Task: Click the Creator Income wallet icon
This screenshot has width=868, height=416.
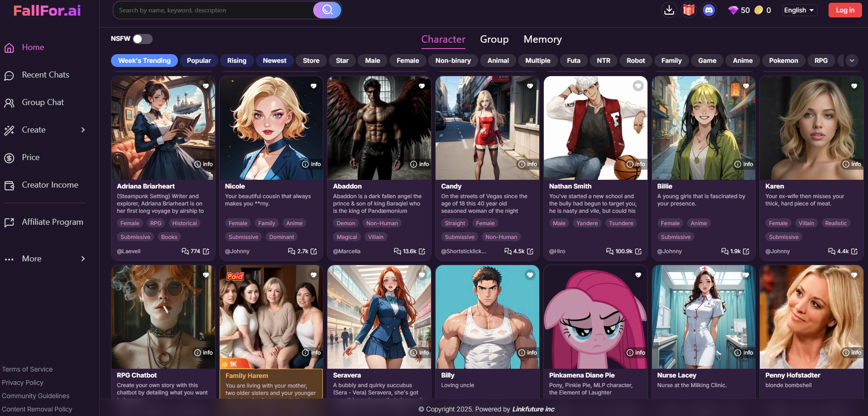Action: pyautogui.click(x=9, y=185)
